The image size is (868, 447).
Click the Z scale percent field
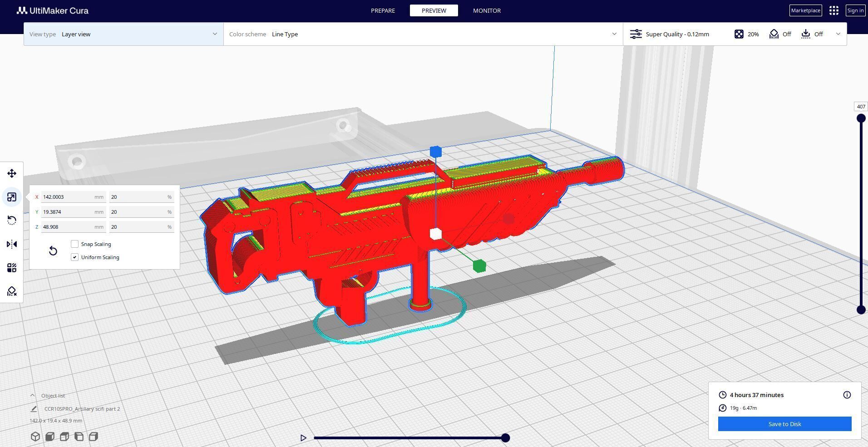pyautogui.click(x=142, y=227)
